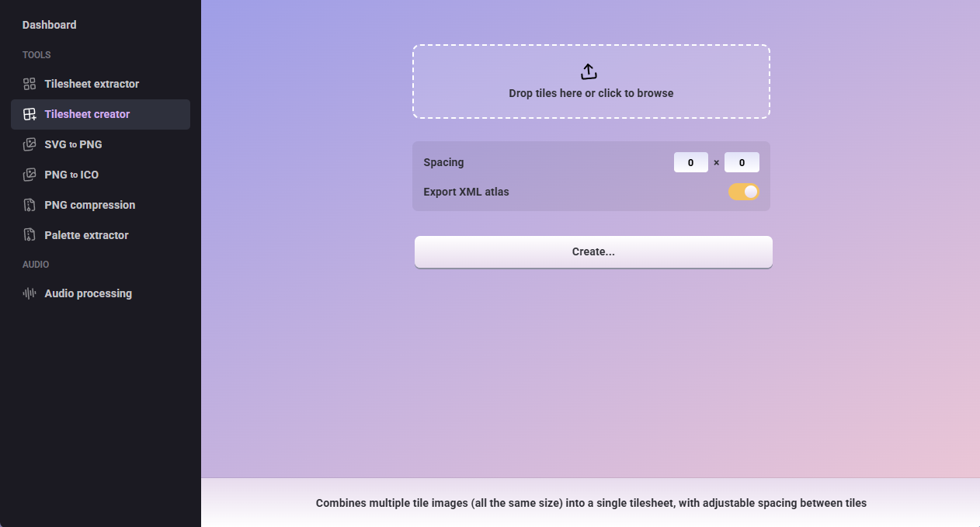Focus the second Spacing value field

(x=742, y=162)
